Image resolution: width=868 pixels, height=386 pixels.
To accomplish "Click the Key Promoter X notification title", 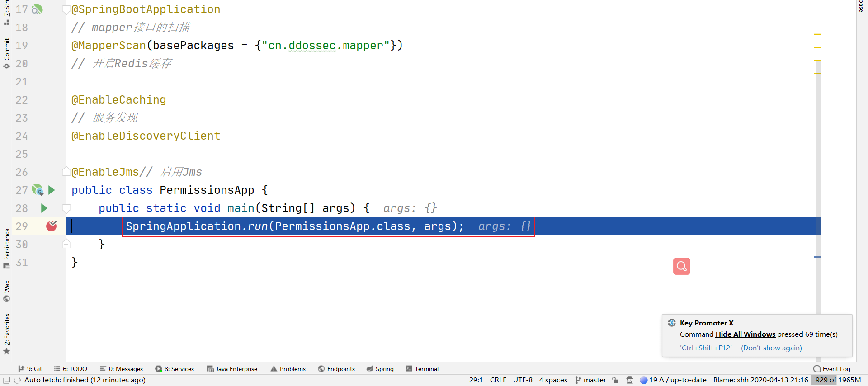I will pos(707,323).
